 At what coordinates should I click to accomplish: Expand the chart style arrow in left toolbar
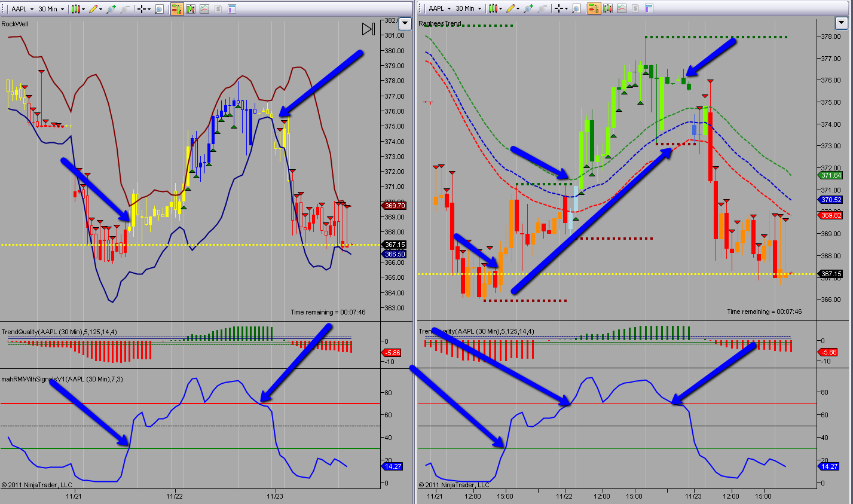click(84, 9)
